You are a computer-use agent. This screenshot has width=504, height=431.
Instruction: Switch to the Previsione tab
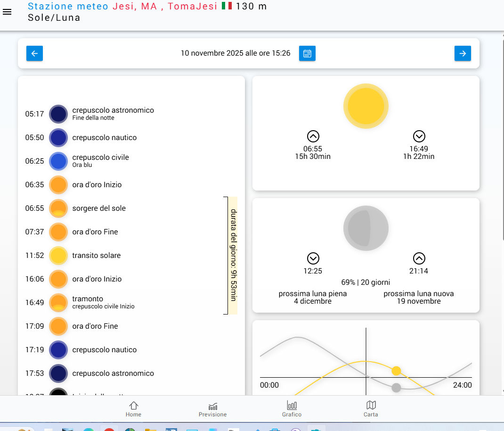212,409
